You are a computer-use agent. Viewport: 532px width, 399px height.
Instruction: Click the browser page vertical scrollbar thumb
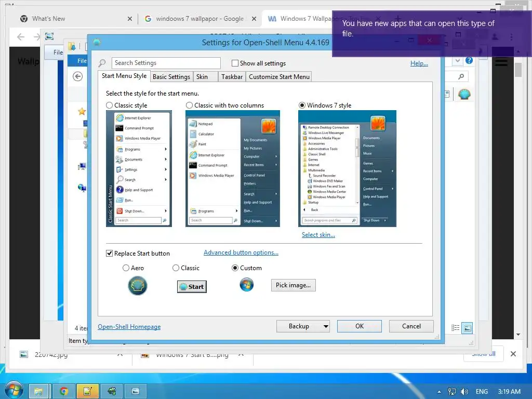tap(518, 70)
